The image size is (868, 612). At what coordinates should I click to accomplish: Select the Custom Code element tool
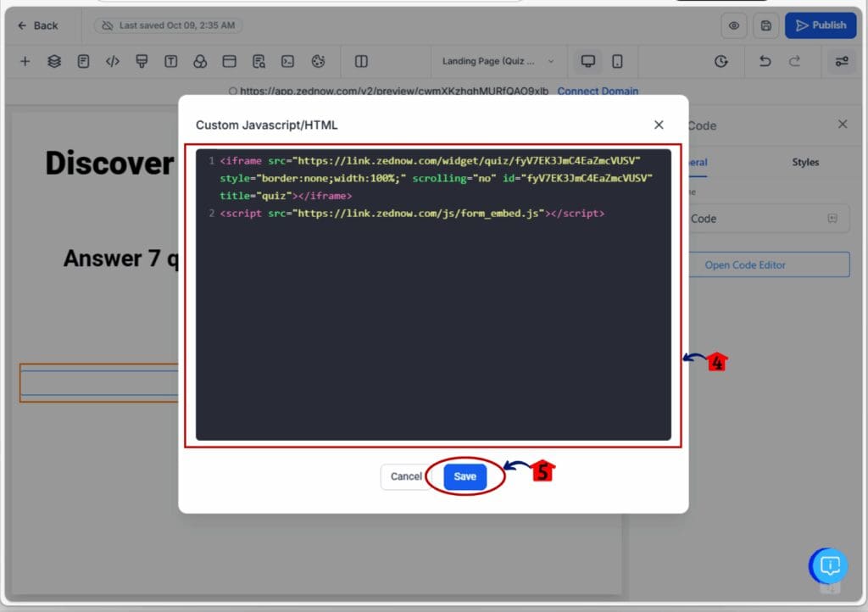(113, 61)
